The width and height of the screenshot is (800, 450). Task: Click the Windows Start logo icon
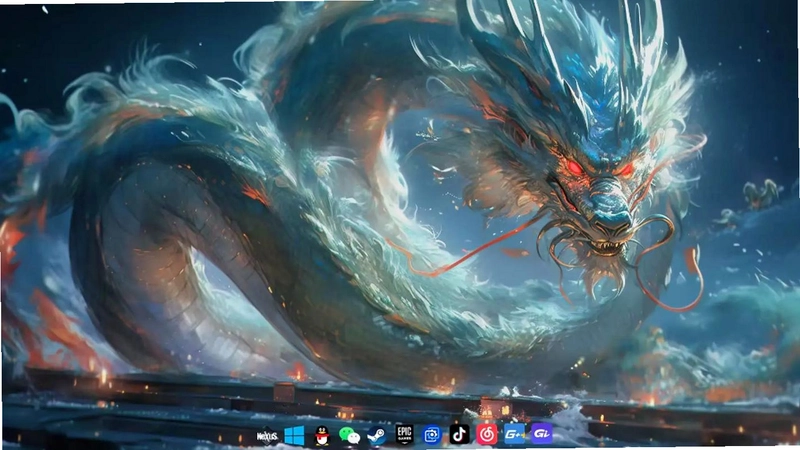[x=294, y=436]
